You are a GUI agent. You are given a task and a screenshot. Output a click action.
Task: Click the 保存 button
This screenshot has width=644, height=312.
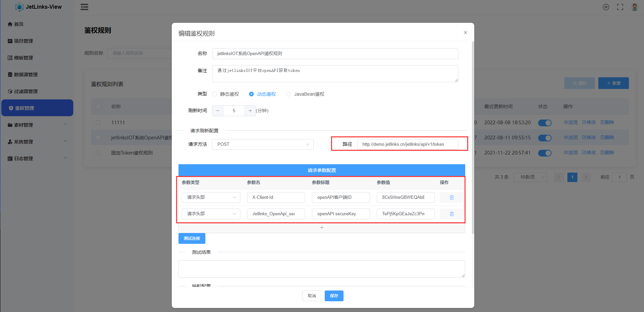pyautogui.click(x=334, y=296)
